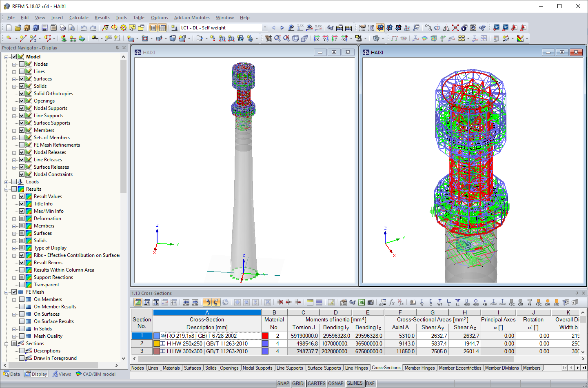The width and height of the screenshot is (588, 388).
Task: Open the LC1 Self weight load case dropdown
Action: [264, 27]
